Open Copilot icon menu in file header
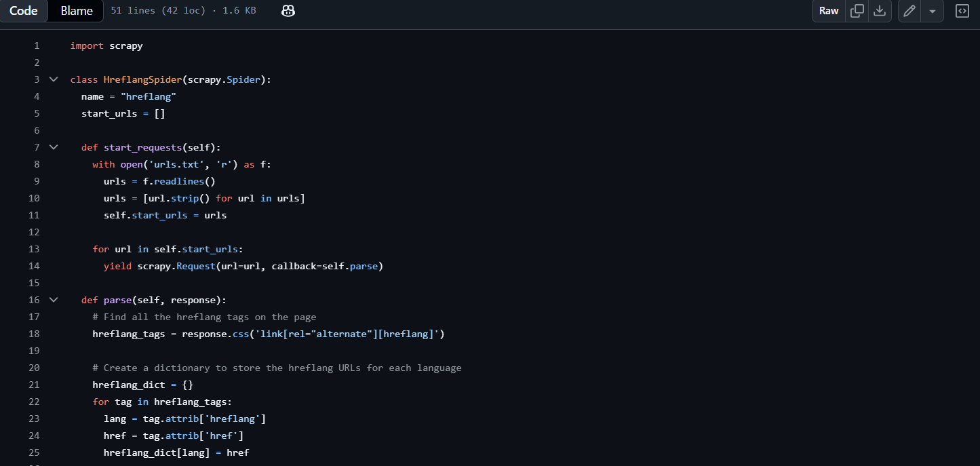This screenshot has width=980, height=466. click(288, 11)
